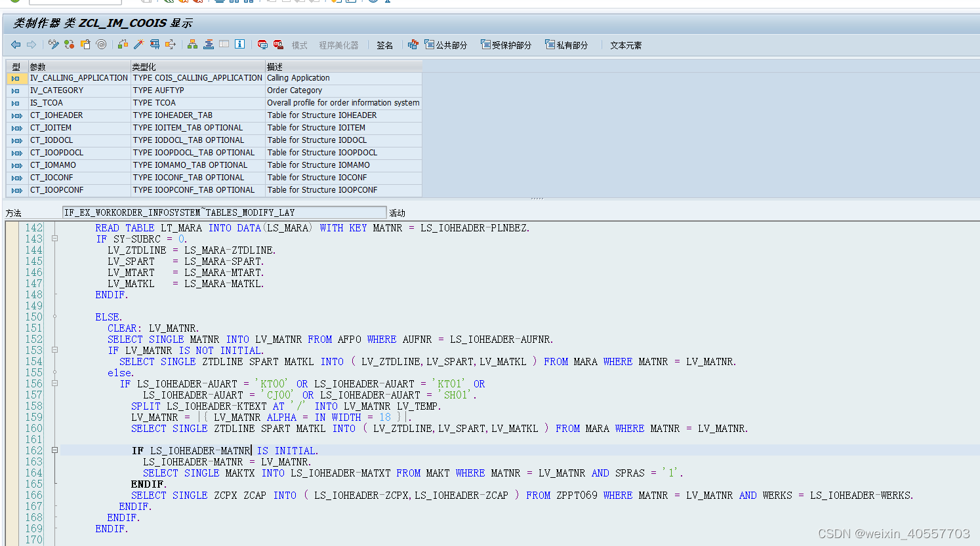This screenshot has height=546, width=980.
Task: Click the Copy icon in application toolbar
Action: point(86,45)
